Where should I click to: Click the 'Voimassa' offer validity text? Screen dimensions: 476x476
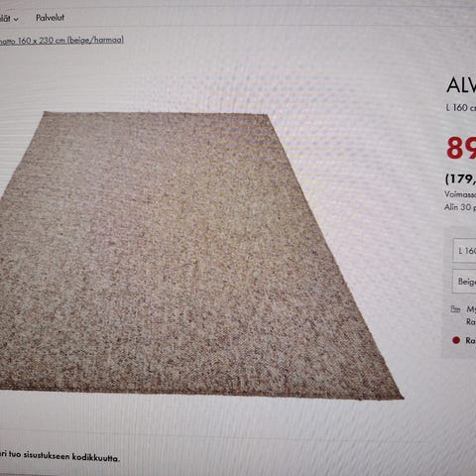click(460, 194)
